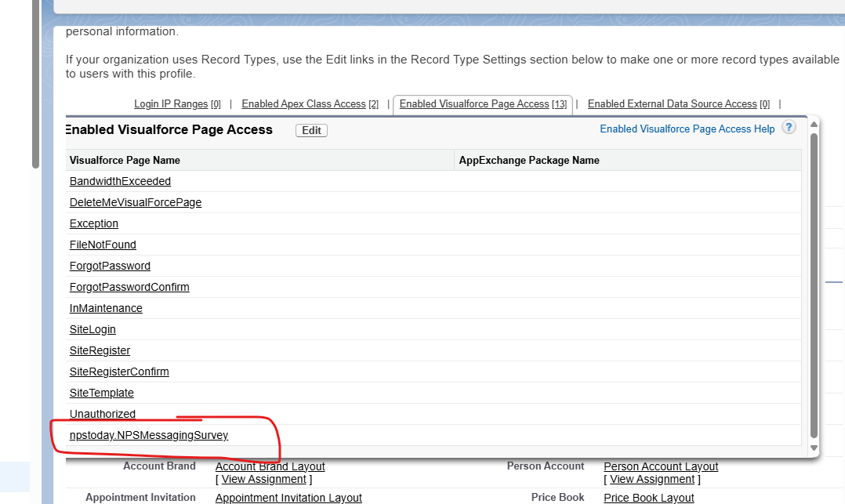
Task: Open the ForgotPassword page link
Action: point(110,266)
